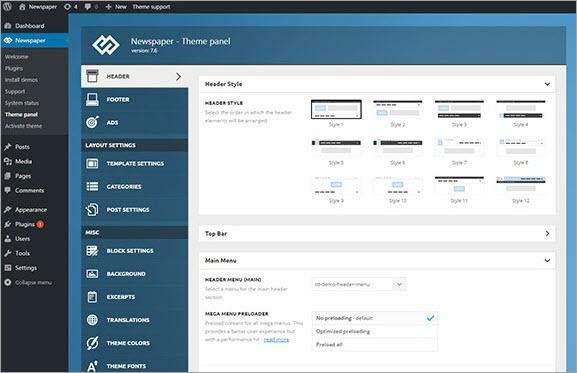577x373 pixels.
Task: Choose header Style 11 thumbnail
Action: click(459, 185)
